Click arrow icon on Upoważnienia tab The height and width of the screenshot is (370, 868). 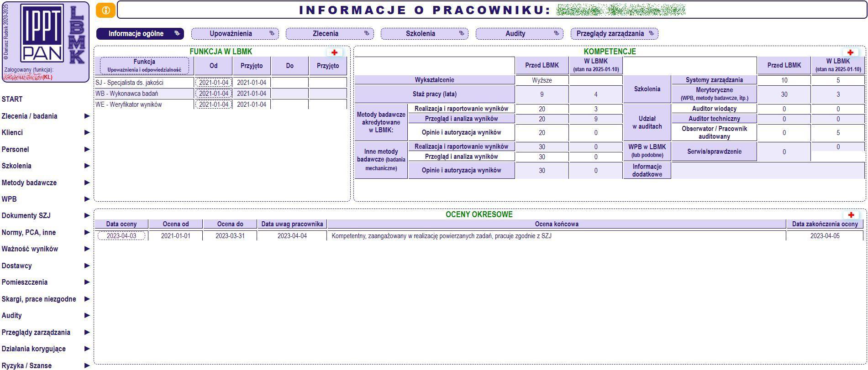[272, 33]
